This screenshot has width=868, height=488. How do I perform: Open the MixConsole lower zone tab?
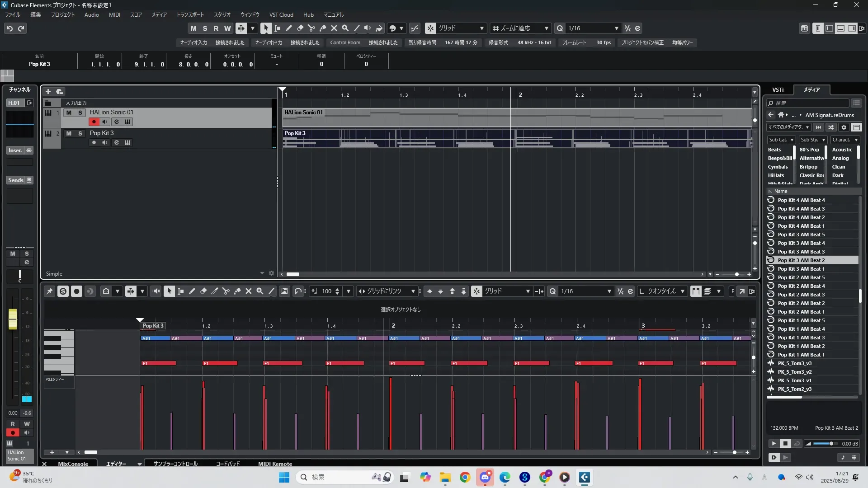[x=73, y=464]
